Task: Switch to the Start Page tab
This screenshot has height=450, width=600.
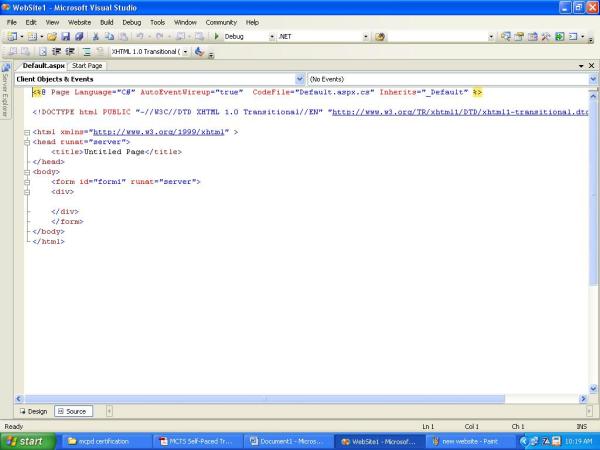Action: click(x=87, y=66)
